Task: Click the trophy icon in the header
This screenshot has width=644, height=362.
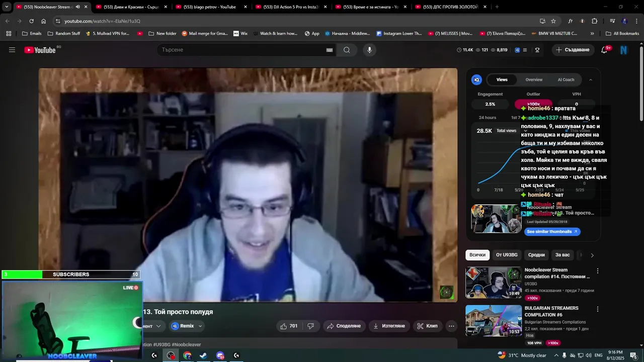Action: [537, 50]
